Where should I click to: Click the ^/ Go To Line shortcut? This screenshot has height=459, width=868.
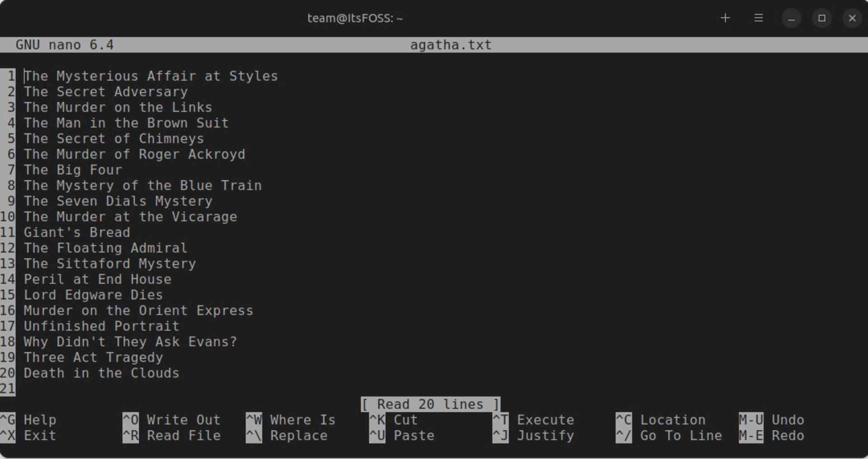[669, 435]
